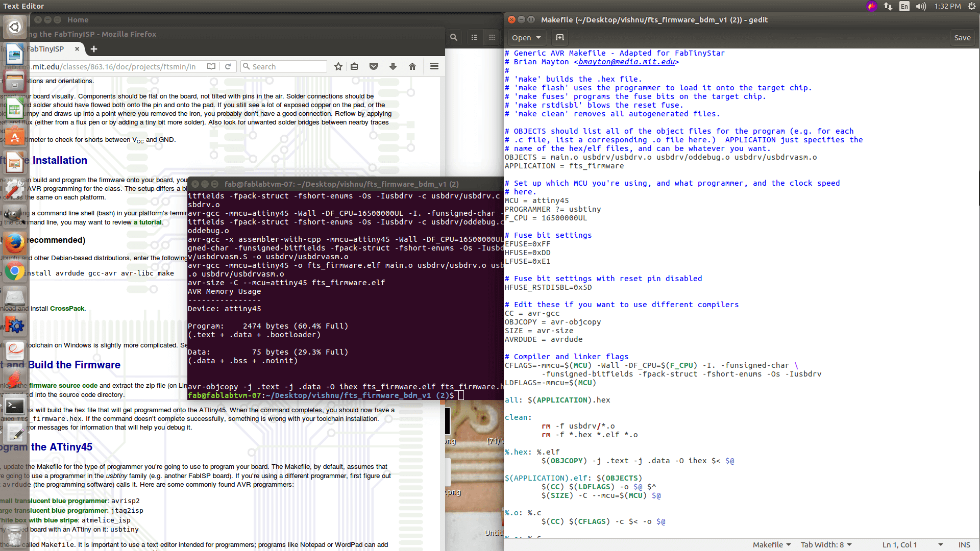The height and width of the screenshot is (551, 980).
Task: Open Ubuntu Software Center in the dock
Action: pos(15,136)
